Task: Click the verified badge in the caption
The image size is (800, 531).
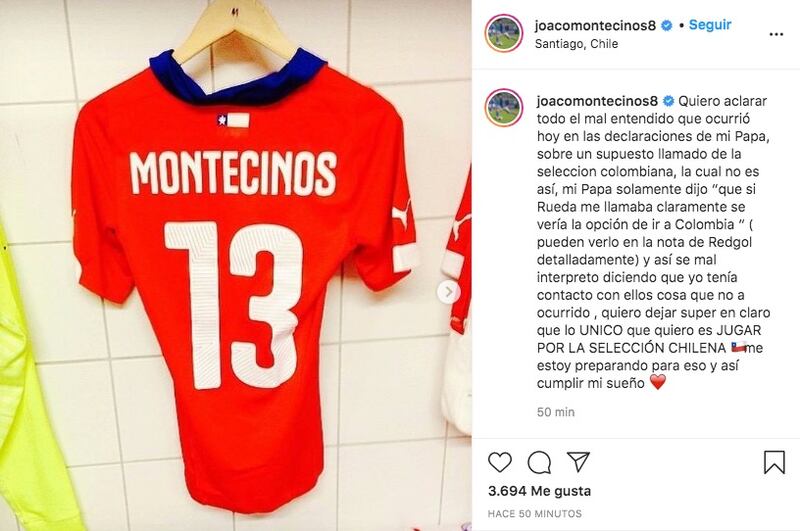Action: (x=668, y=101)
